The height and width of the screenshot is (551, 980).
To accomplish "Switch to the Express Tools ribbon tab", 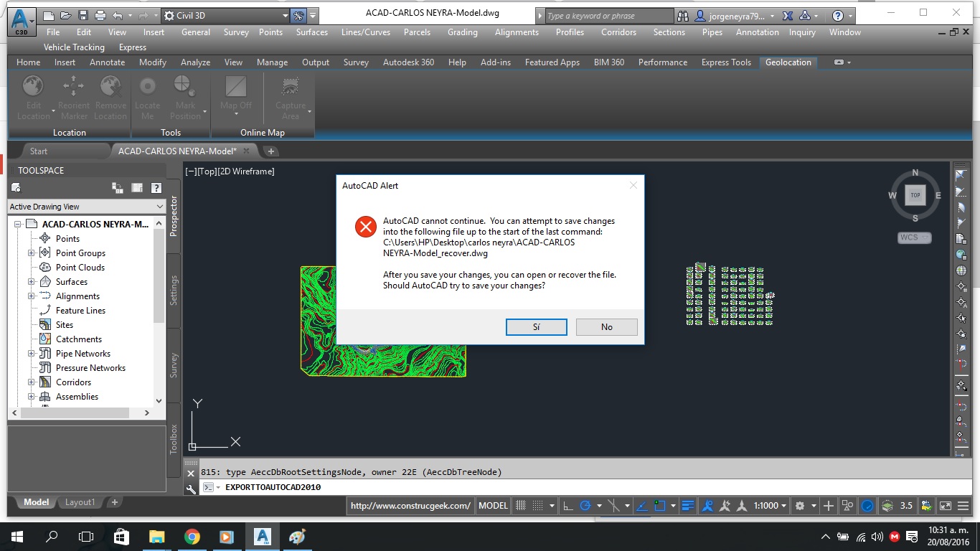I will (726, 62).
